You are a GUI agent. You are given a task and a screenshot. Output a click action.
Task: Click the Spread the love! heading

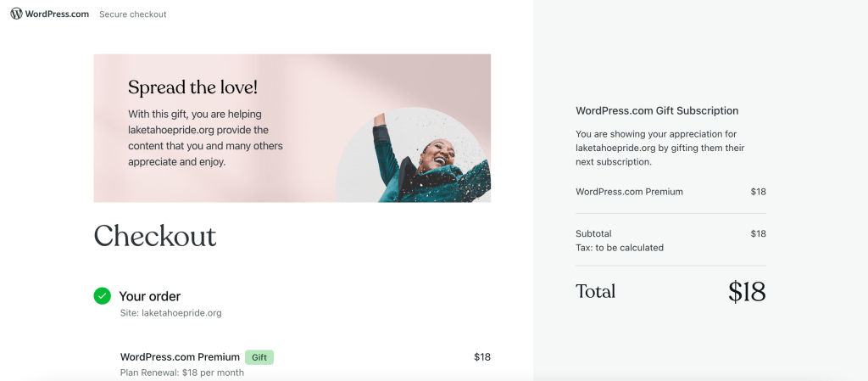point(192,87)
